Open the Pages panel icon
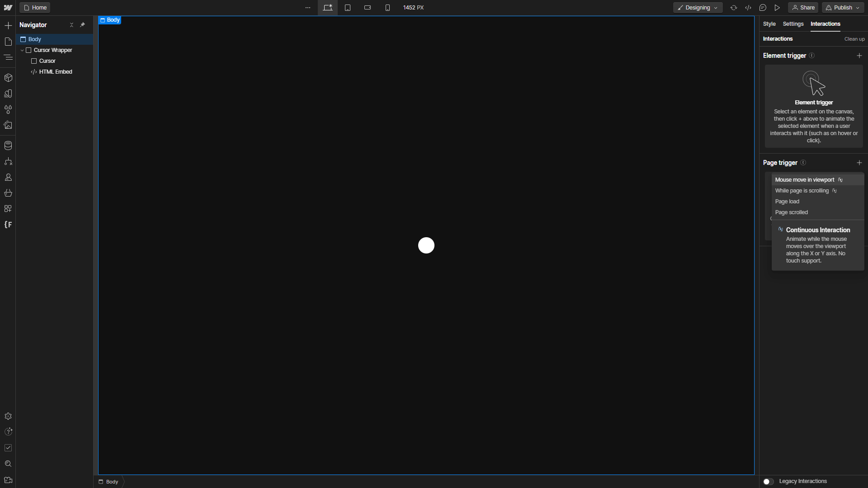 [x=8, y=42]
